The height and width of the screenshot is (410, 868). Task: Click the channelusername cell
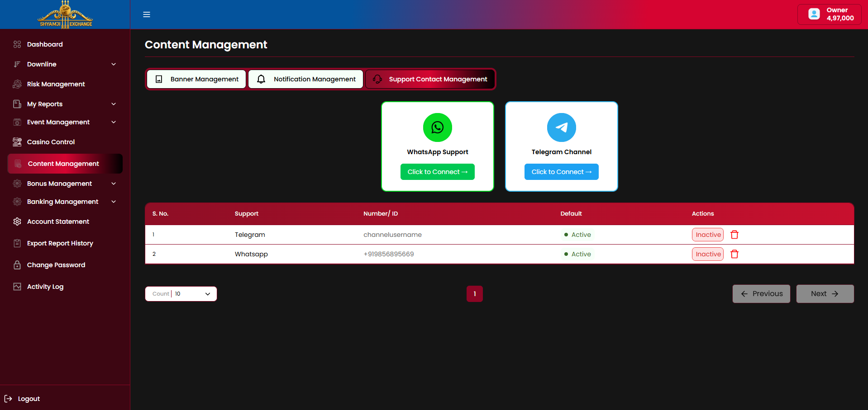click(392, 235)
